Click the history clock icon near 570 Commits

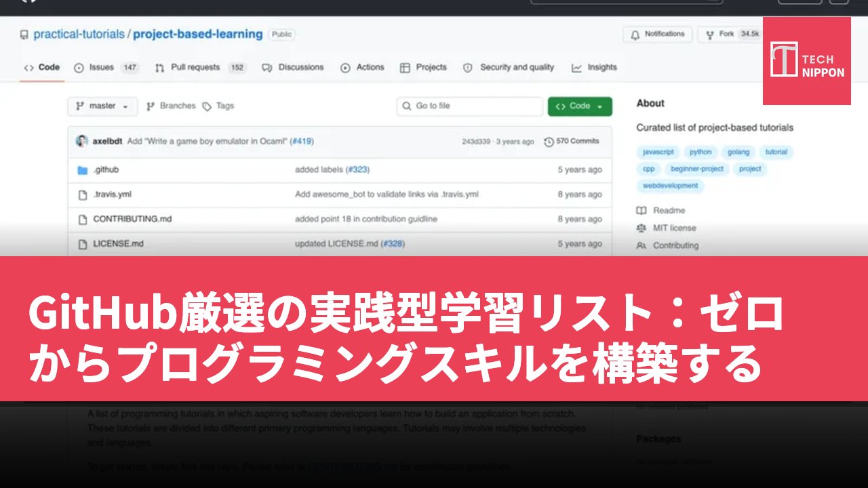548,142
